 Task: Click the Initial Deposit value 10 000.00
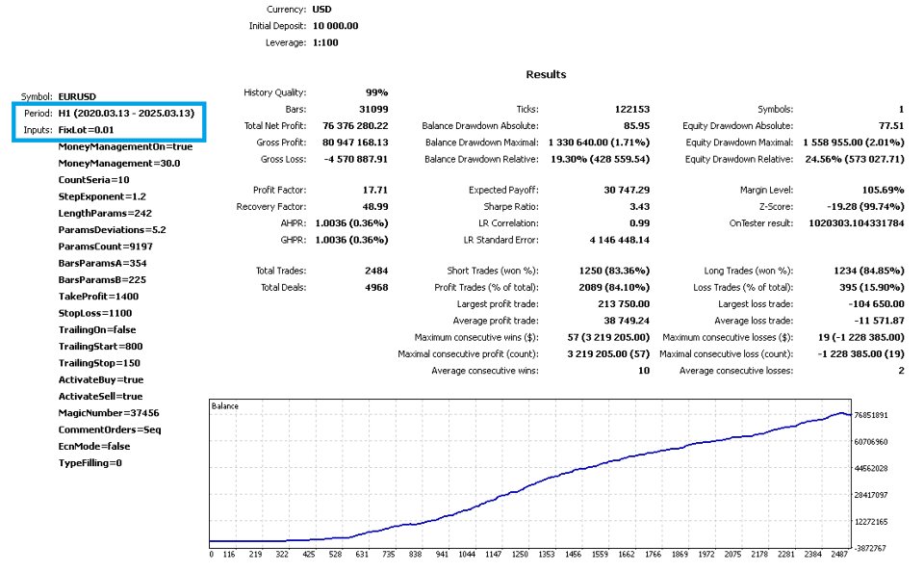tap(335, 26)
